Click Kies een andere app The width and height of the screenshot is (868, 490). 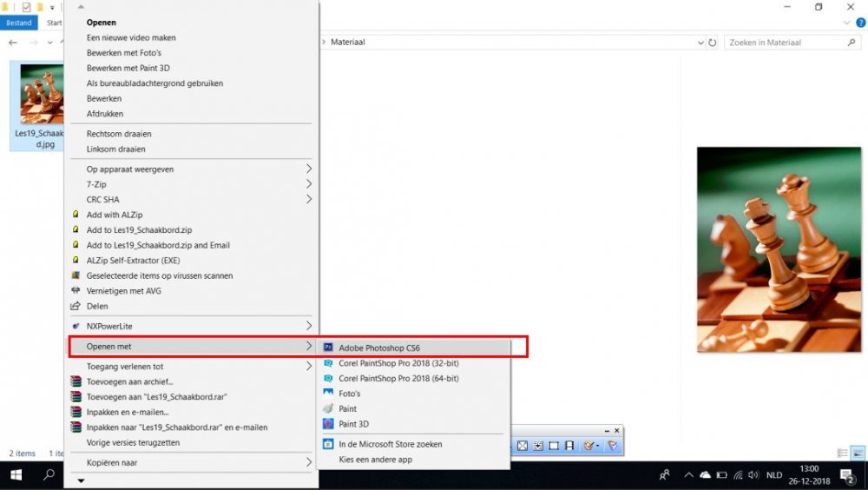[x=375, y=459]
